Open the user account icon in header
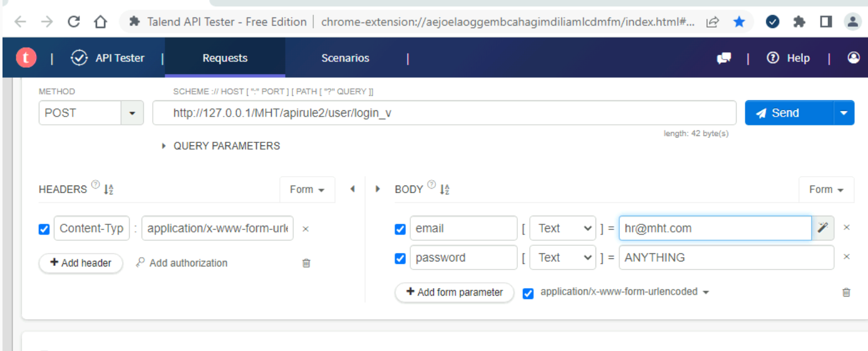This screenshot has width=868, height=351. (x=854, y=58)
